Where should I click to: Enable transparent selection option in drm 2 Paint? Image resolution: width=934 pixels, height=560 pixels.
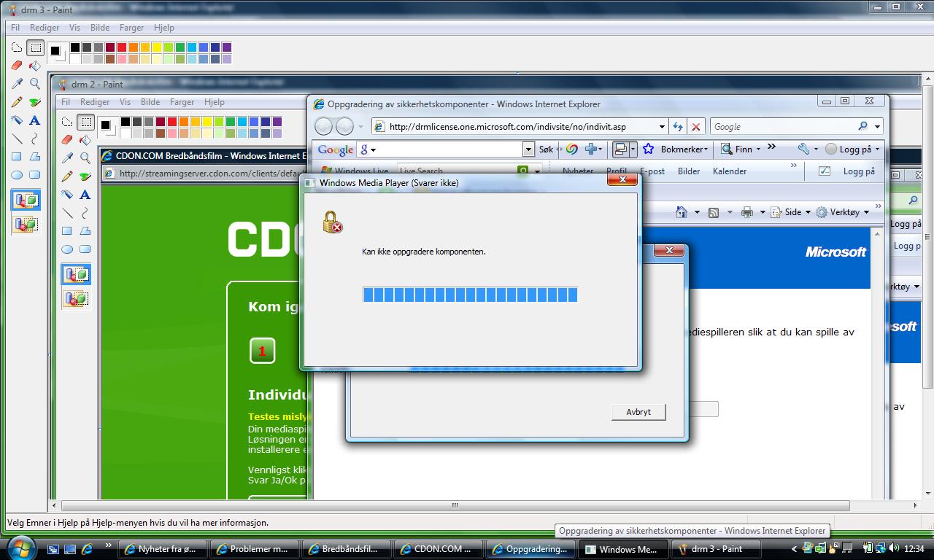click(76, 298)
